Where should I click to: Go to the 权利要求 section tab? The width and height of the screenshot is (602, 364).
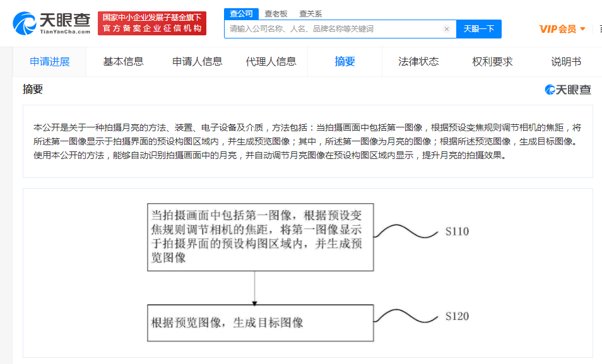pyautogui.click(x=492, y=62)
